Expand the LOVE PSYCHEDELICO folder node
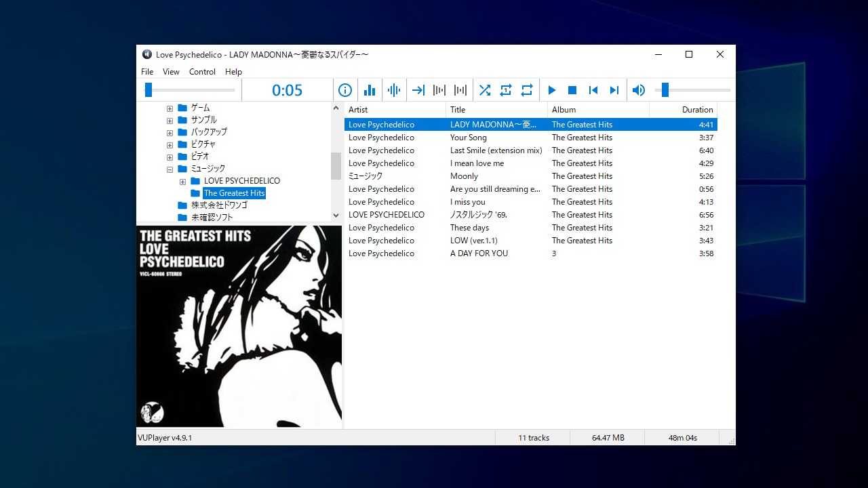 pos(182,182)
